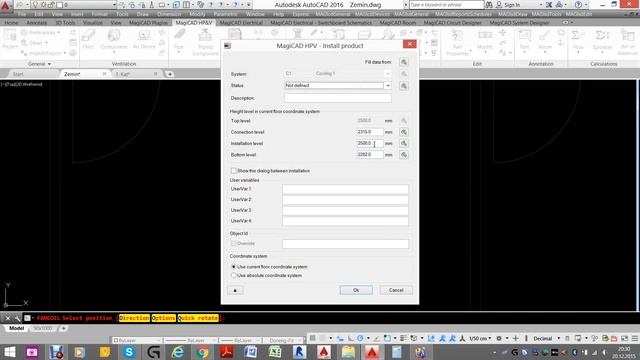Select the Model layout tab

[16, 329]
